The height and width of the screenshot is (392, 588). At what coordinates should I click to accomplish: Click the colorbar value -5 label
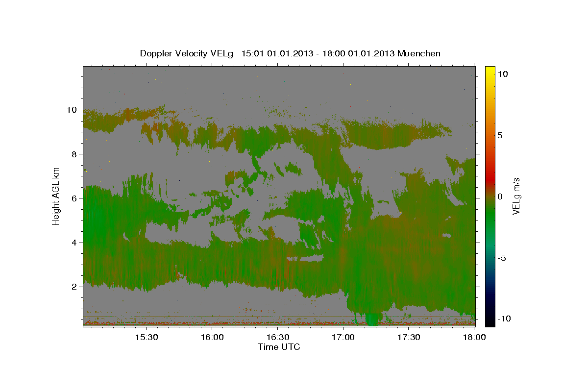pos(502,258)
